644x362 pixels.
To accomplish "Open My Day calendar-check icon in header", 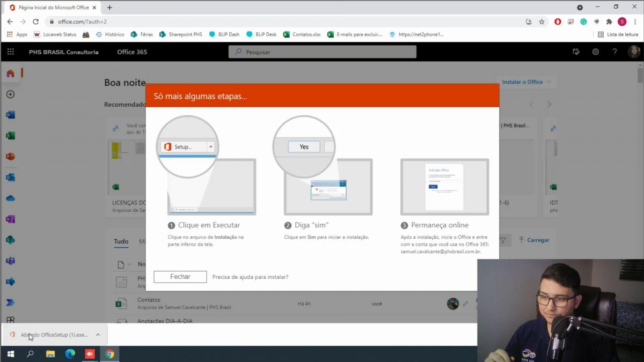I will tap(576, 52).
